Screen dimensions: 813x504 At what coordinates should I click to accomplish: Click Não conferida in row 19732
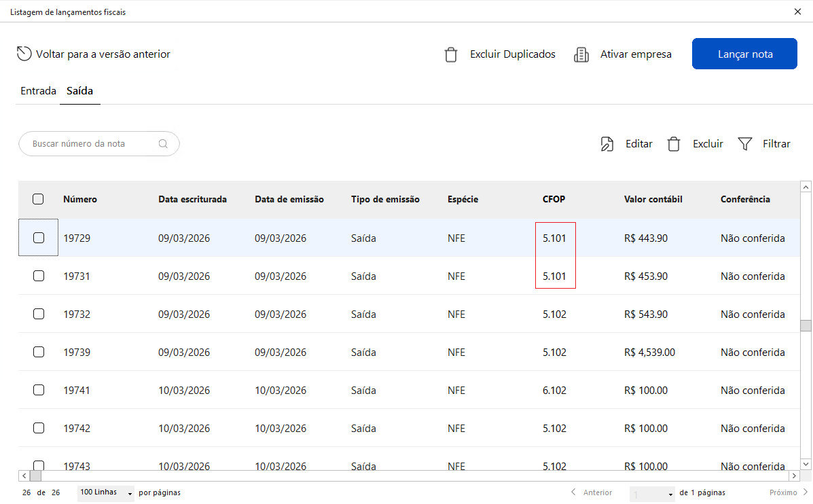click(x=753, y=314)
